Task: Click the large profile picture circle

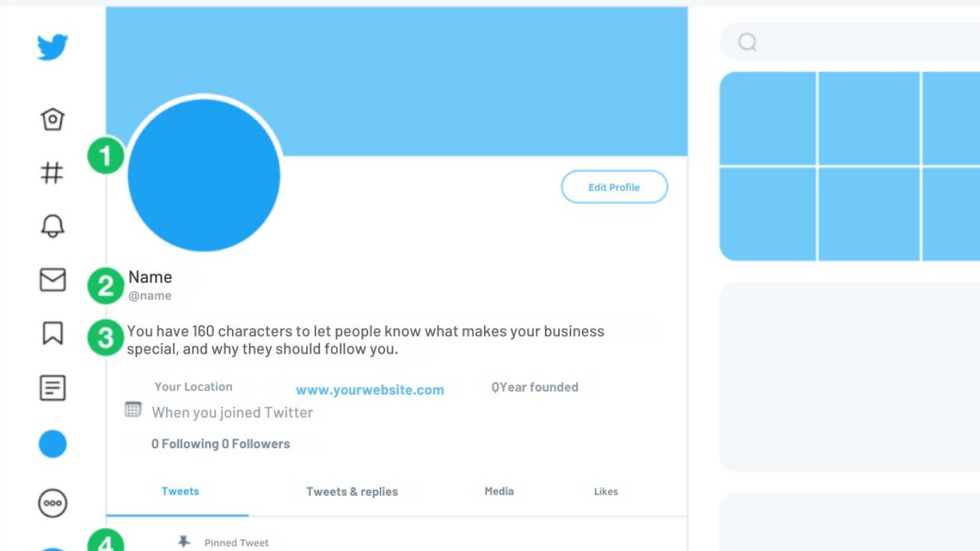Action: (203, 175)
